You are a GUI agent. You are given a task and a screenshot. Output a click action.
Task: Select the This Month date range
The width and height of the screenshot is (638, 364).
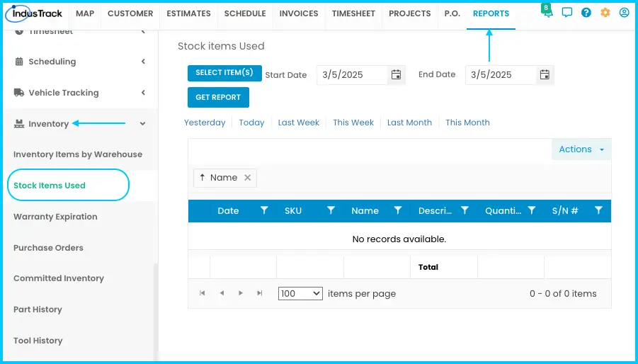[467, 123]
